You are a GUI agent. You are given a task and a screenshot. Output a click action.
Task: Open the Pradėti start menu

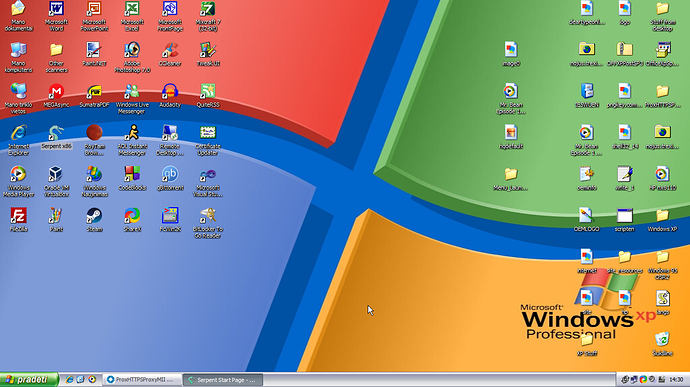tap(29, 380)
